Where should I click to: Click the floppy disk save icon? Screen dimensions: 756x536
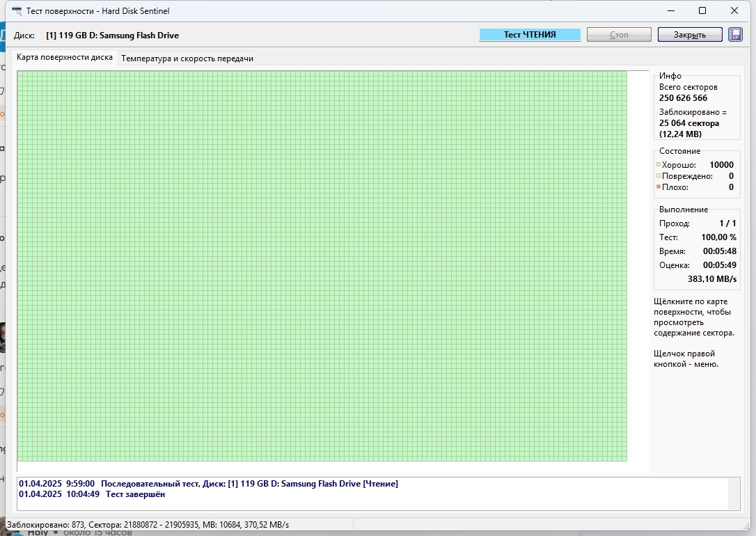point(735,35)
